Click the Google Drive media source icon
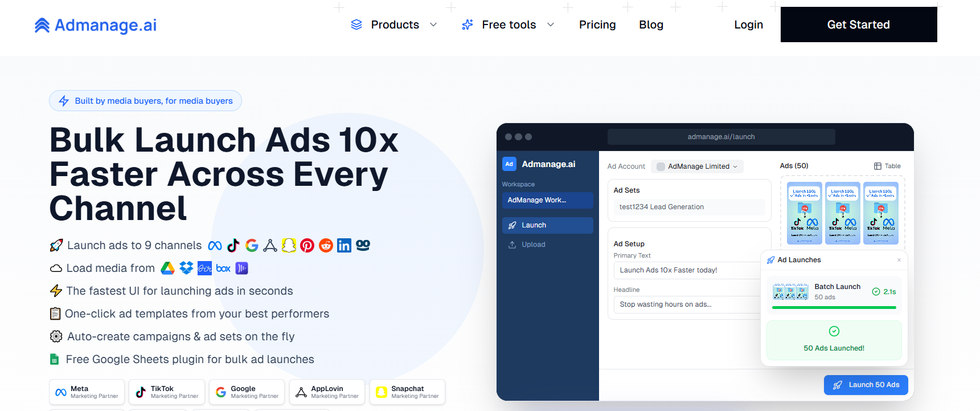Screen dimensions: 980x411 point(167,268)
